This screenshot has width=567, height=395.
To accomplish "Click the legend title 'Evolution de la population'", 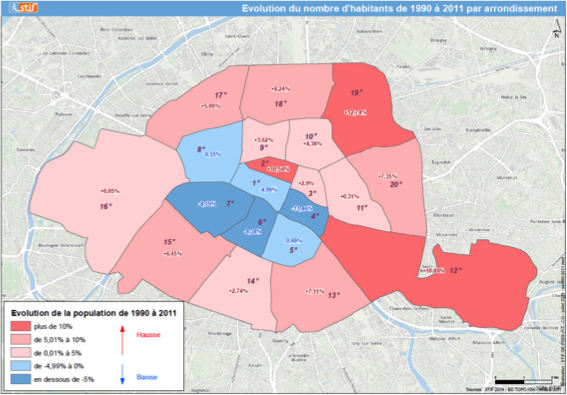I will [94, 313].
